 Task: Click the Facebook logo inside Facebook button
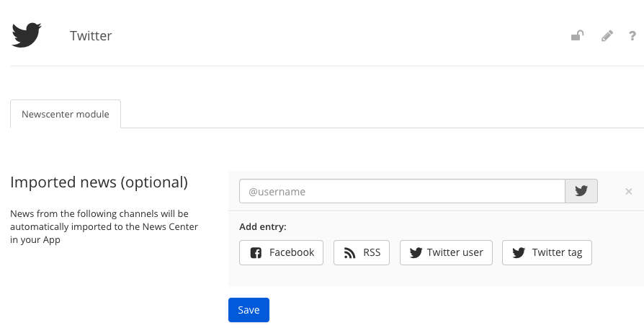tap(256, 253)
